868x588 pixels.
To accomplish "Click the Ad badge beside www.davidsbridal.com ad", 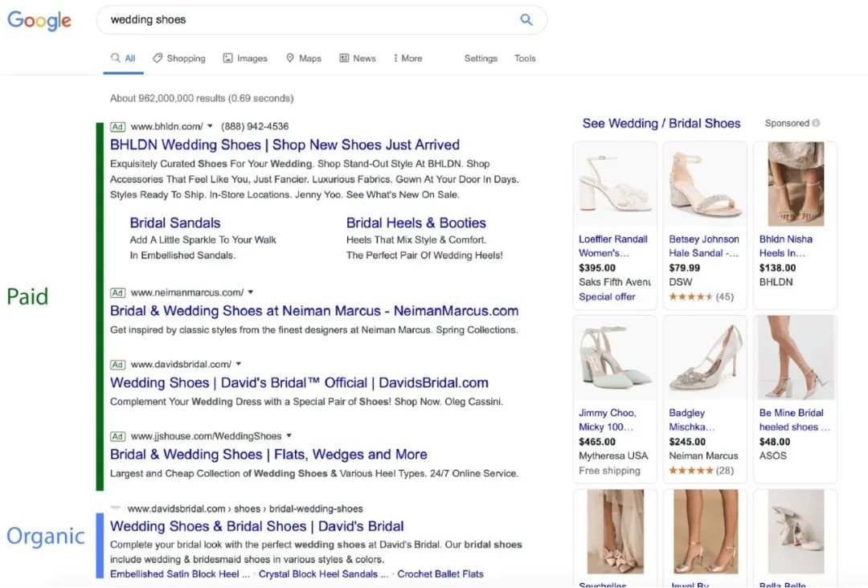I will (x=117, y=365).
